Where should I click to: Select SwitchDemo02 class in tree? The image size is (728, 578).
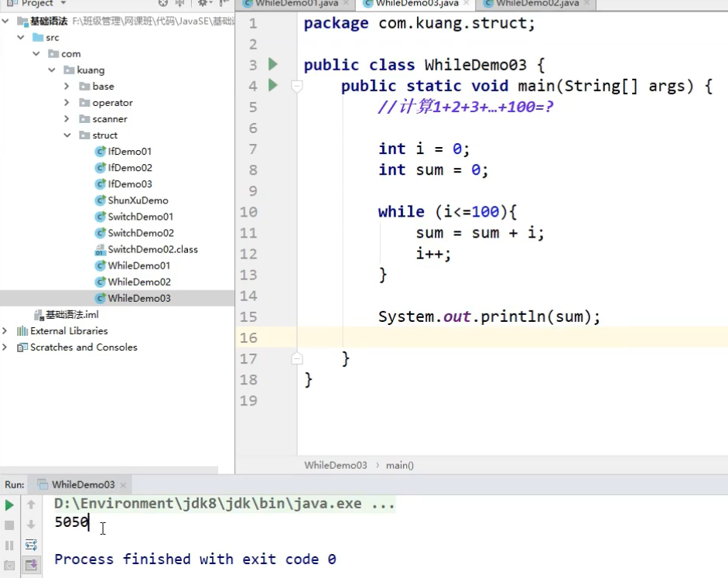(x=141, y=233)
